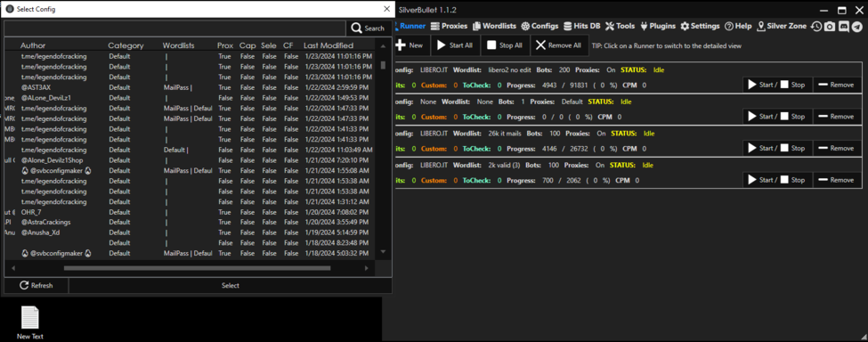Screen dimensions: 868x342
Task: Sort configs by the Author column header
Action: 33,45
